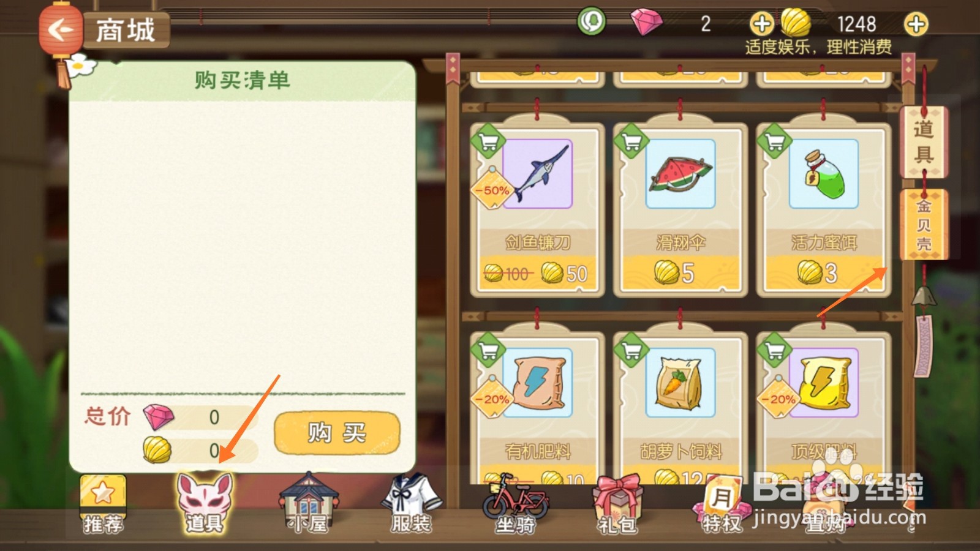Add more gold shells with plus icon
980x551 pixels.
point(916,24)
